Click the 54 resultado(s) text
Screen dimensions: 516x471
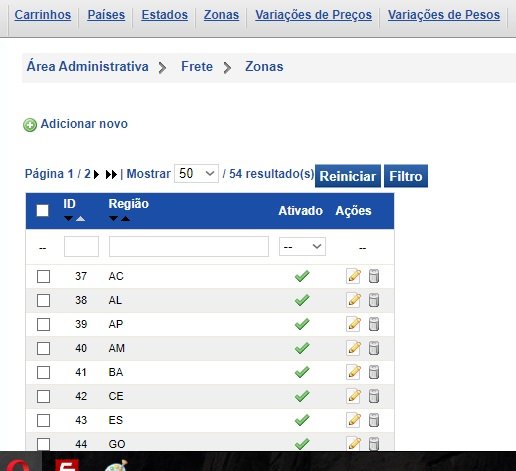[x=271, y=174]
